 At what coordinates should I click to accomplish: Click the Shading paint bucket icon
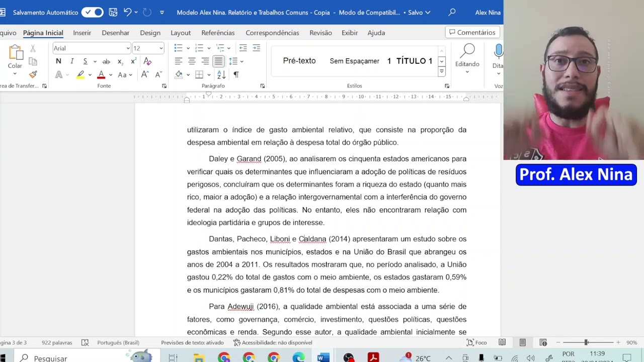pyautogui.click(x=179, y=74)
